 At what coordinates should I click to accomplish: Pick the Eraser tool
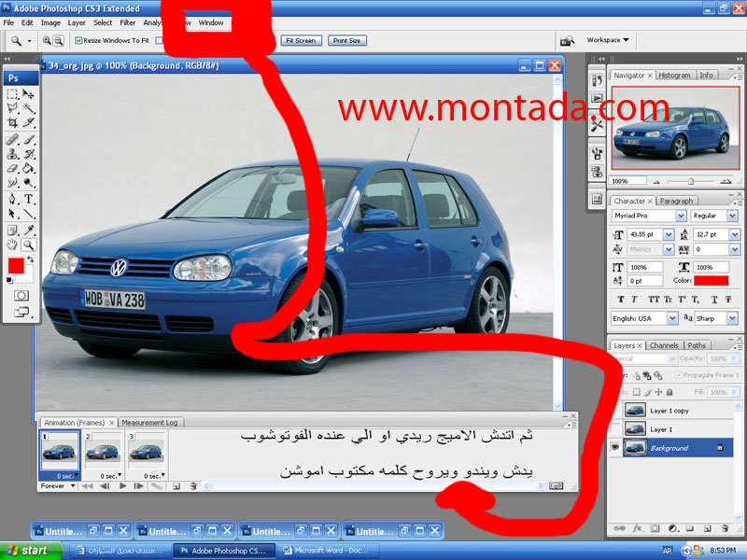click(13, 169)
